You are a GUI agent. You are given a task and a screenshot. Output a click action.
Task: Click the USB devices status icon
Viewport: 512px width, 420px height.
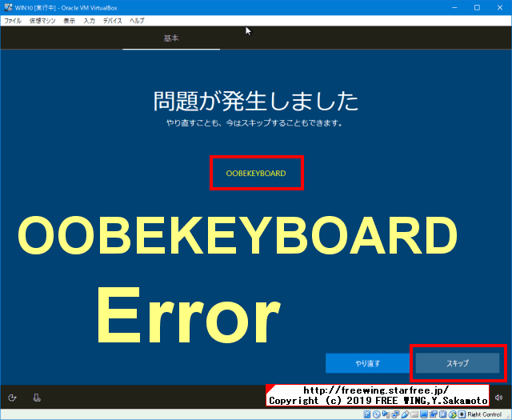point(405,414)
